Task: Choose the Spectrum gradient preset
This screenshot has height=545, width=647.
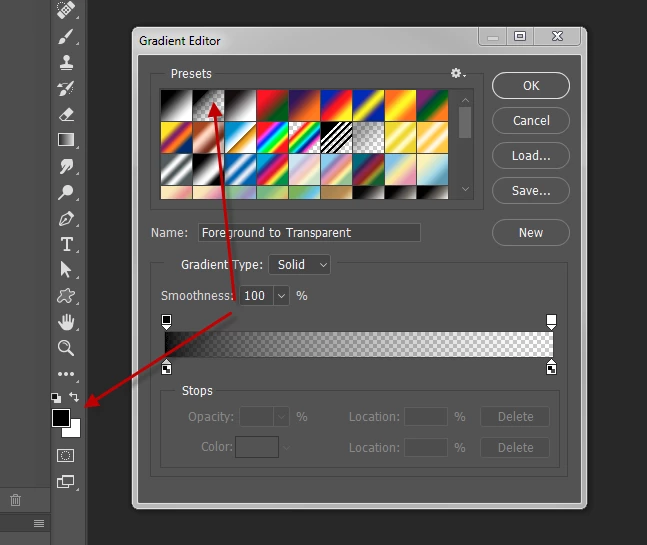Action: coord(272,137)
